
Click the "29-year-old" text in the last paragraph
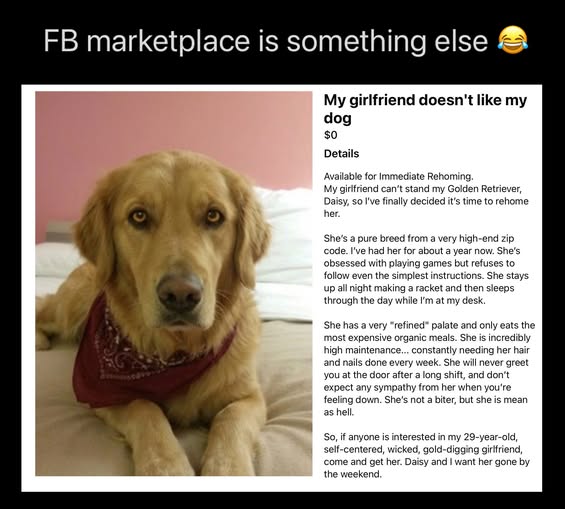[490, 437]
